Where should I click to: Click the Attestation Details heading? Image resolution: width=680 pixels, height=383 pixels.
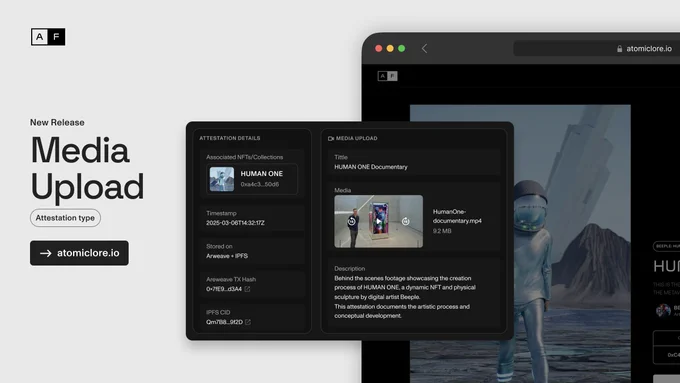230,138
